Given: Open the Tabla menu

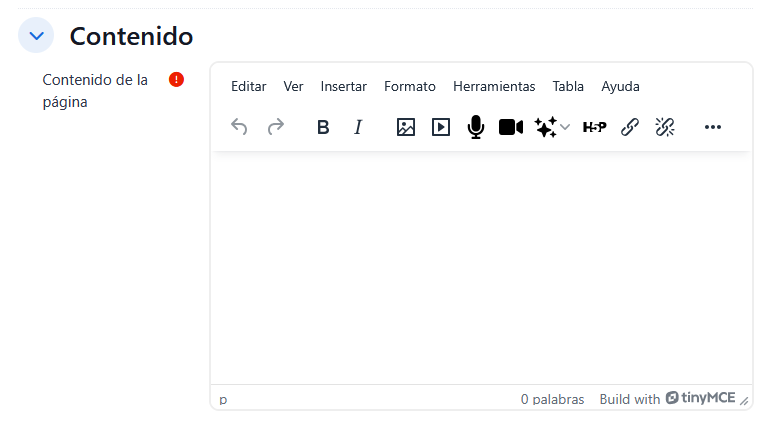Looking at the screenshot, I should (x=568, y=87).
